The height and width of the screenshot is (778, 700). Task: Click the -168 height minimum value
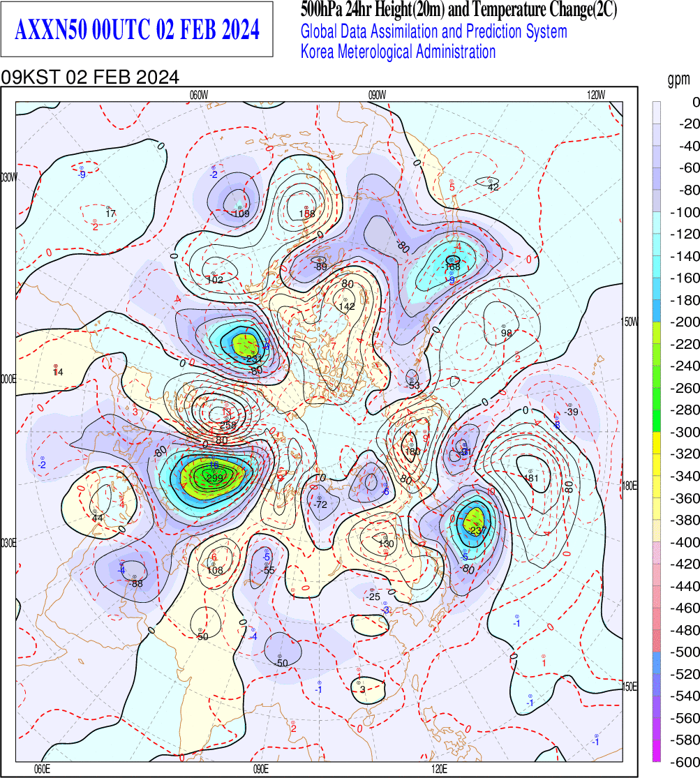[x=452, y=267]
